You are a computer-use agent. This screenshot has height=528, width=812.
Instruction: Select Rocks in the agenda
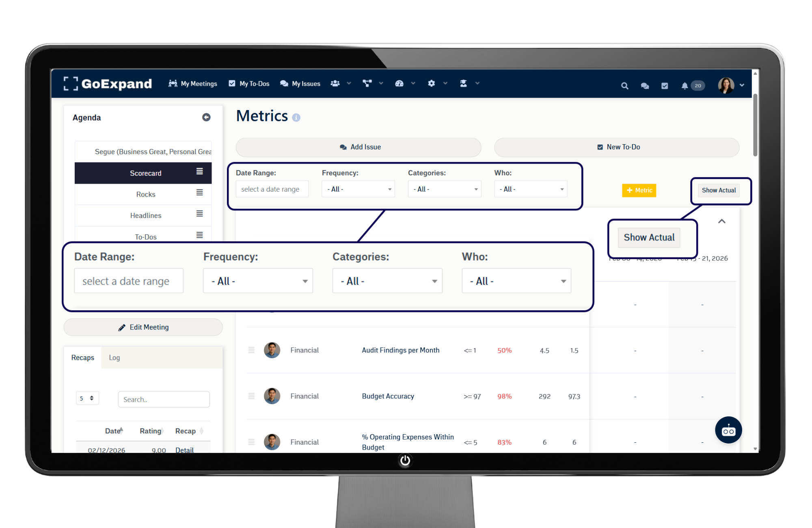146,195
